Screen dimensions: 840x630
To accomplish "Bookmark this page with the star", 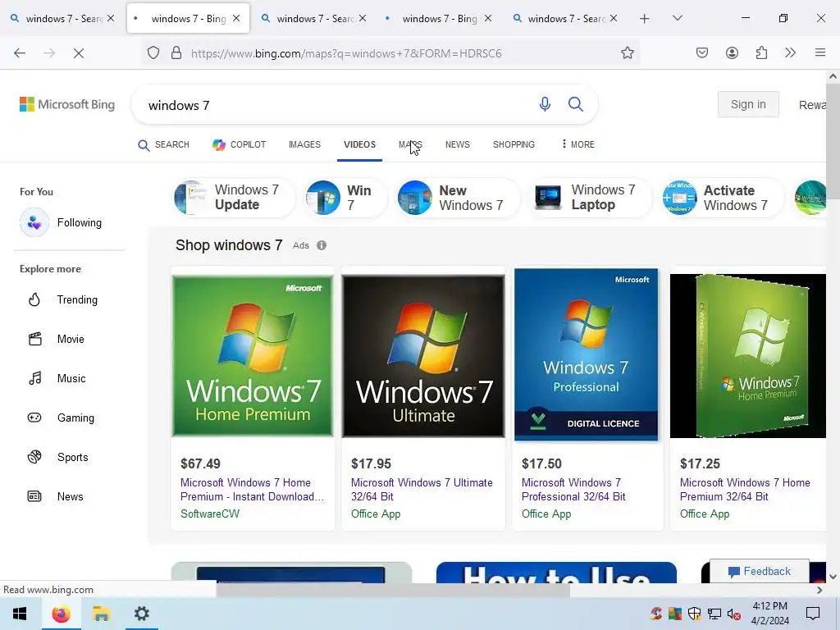I will coord(628,53).
